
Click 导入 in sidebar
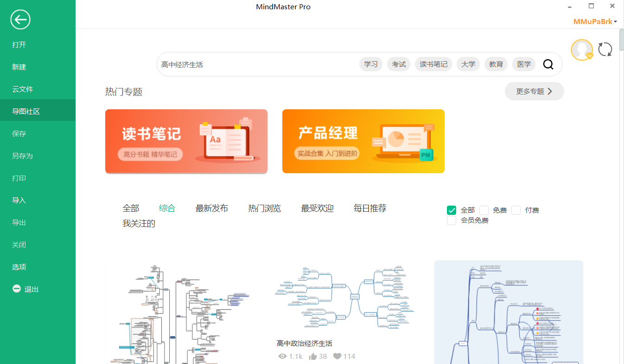pyautogui.click(x=38, y=201)
